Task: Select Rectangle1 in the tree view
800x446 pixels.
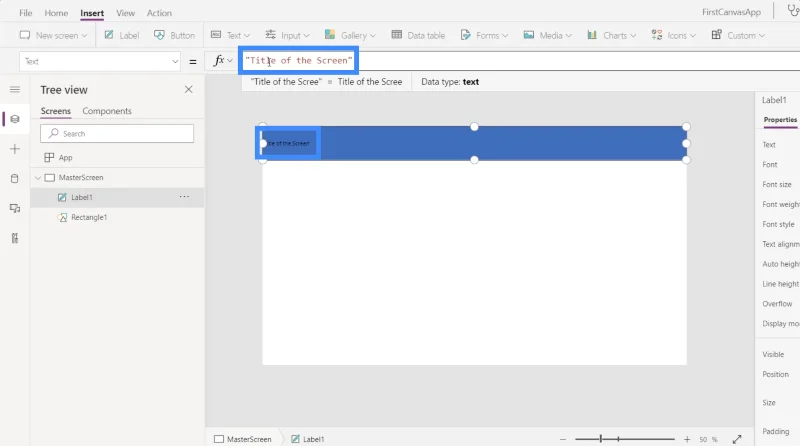Action: 89,217
